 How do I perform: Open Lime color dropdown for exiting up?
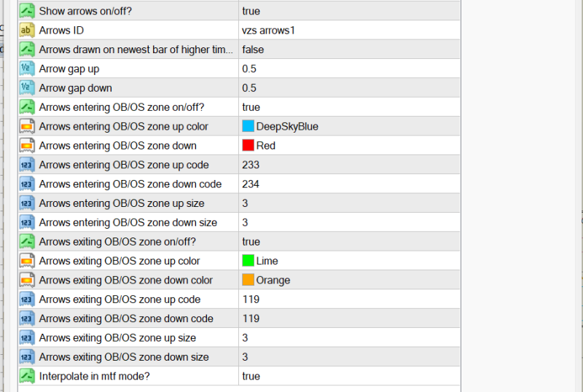point(349,261)
